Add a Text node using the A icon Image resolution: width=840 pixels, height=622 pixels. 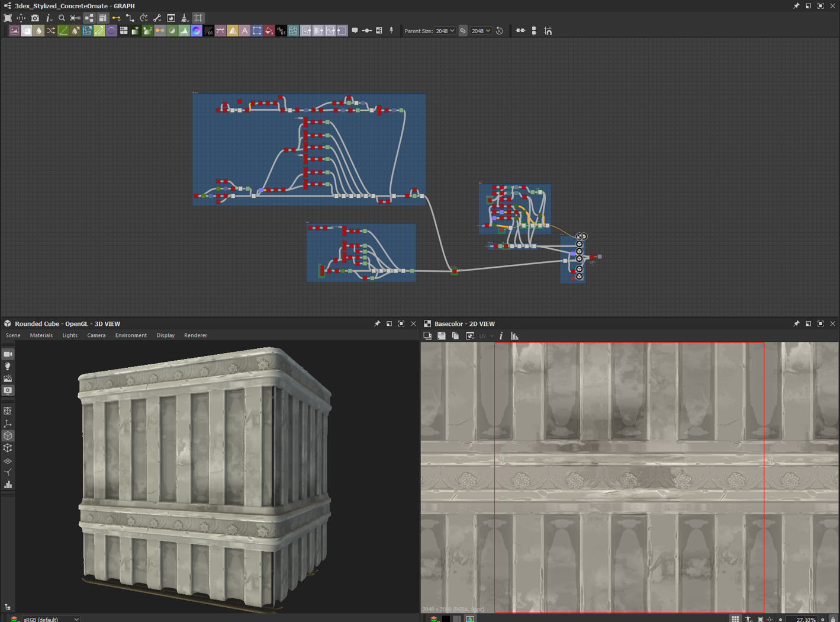[244, 31]
